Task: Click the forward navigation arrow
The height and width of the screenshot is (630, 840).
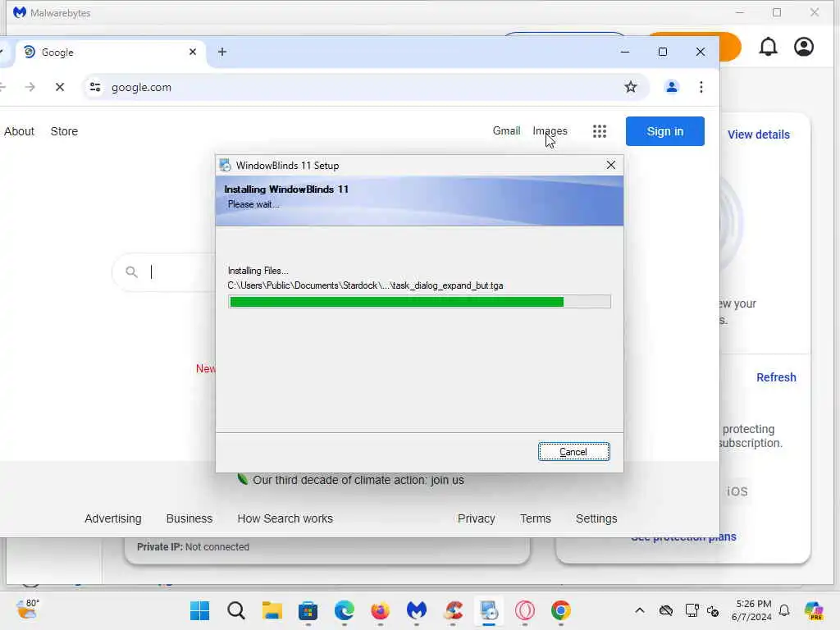Action: coord(30,87)
